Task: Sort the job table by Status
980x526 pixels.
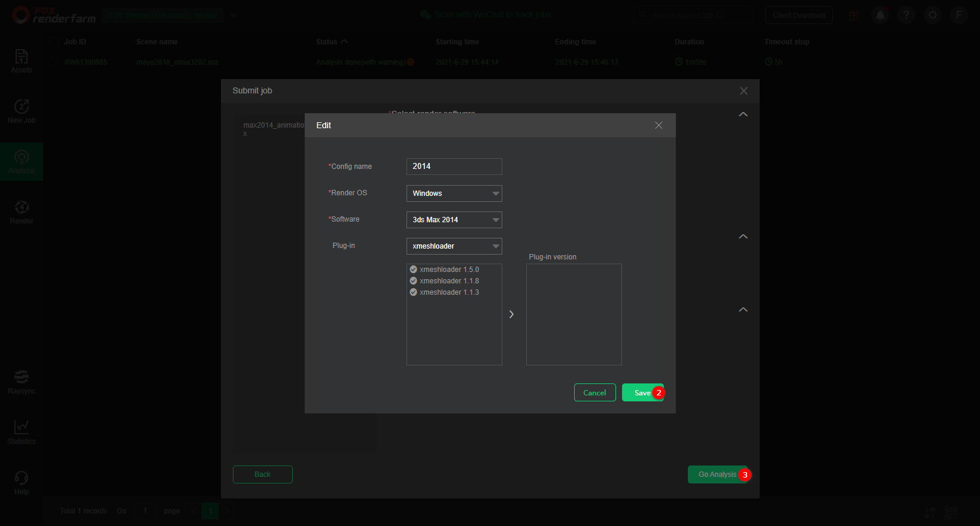Action: [x=332, y=42]
